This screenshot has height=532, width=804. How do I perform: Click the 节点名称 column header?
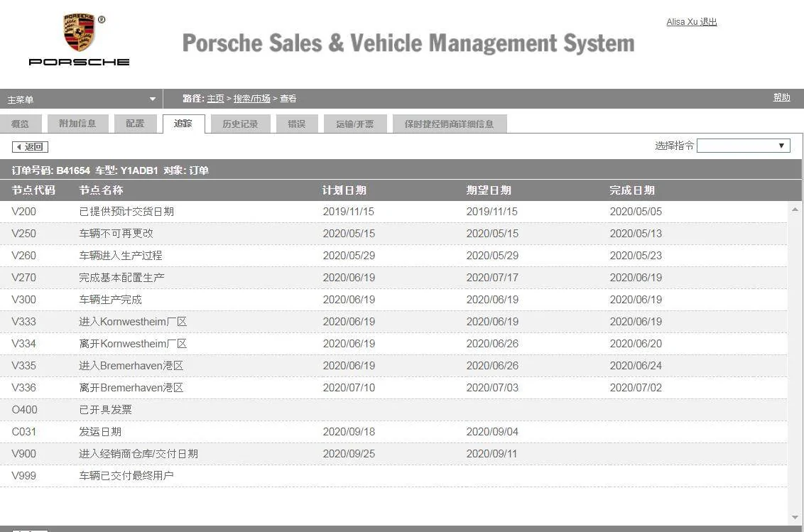[x=101, y=190]
